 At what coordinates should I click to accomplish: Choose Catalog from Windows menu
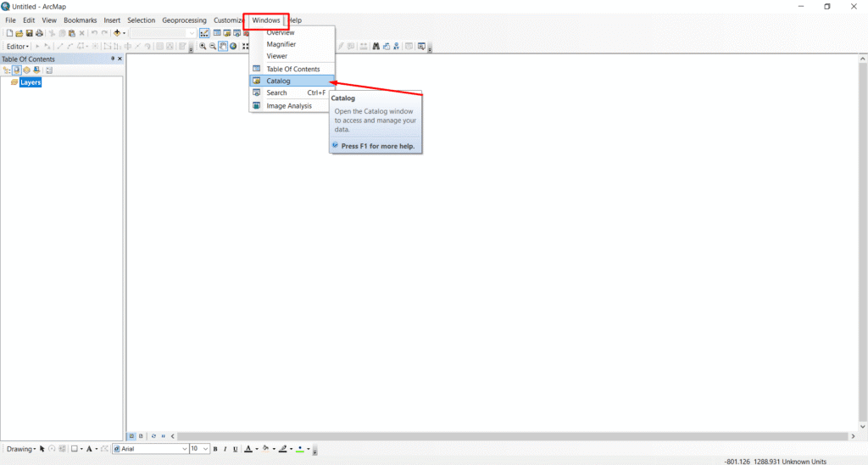pyautogui.click(x=292, y=81)
